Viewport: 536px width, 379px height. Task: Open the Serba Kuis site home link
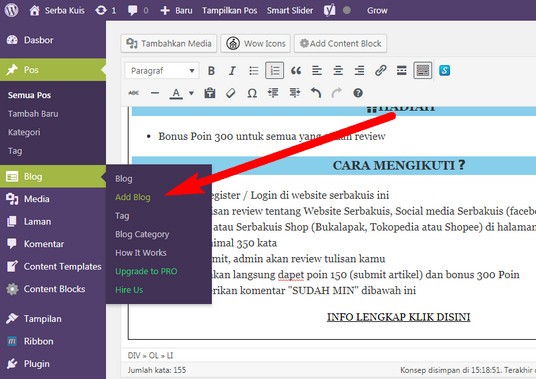point(57,11)
